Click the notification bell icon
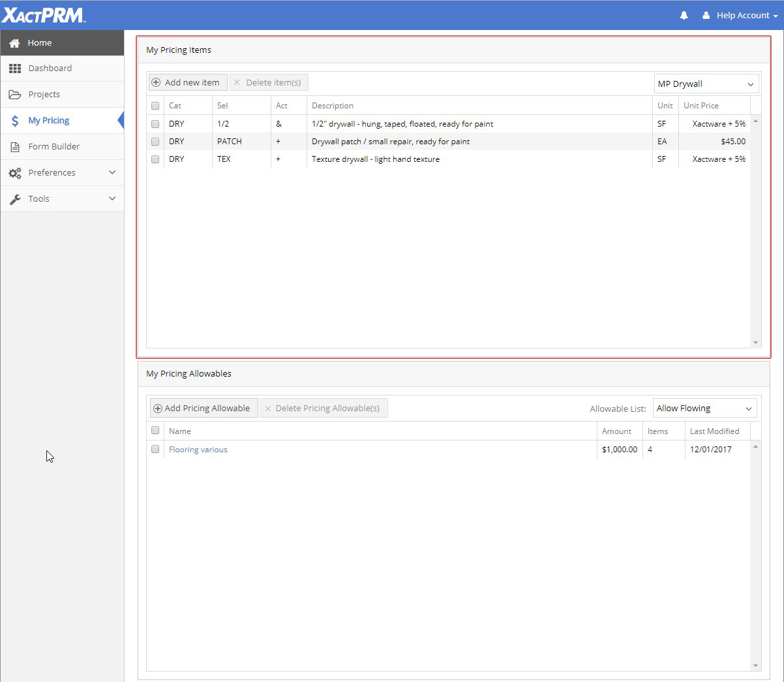The width and height of the screenshot is (784, 682). pos(684,16)
